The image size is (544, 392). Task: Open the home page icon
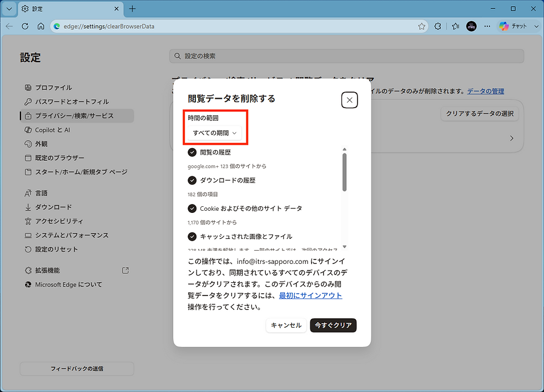pos(41,27)
